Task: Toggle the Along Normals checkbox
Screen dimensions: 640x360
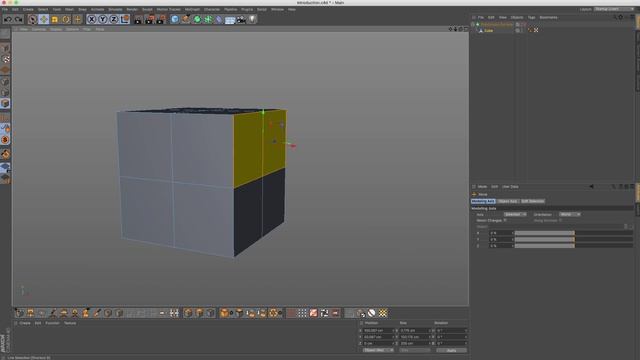Action: point(560,220)
